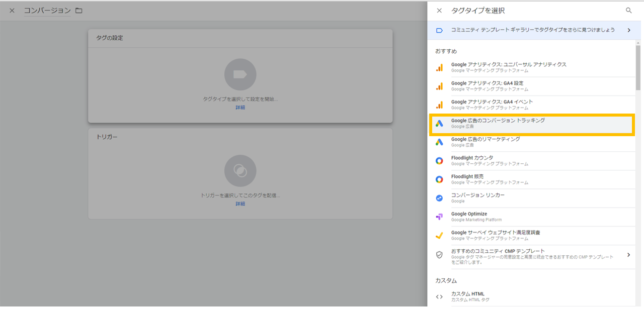The width and height of the screenshot is (644, 310).
Task: Select カスタム HTML tag type
Action: (535, 297)
